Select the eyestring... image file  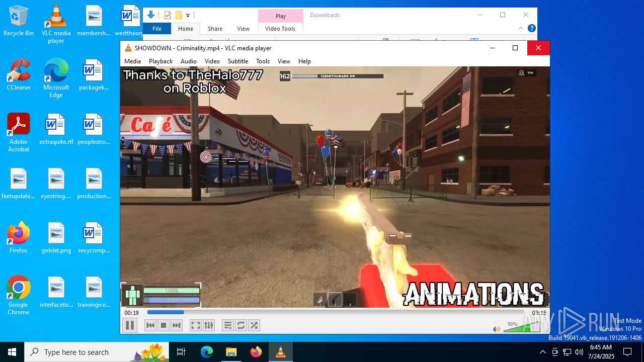click(56, 184)
